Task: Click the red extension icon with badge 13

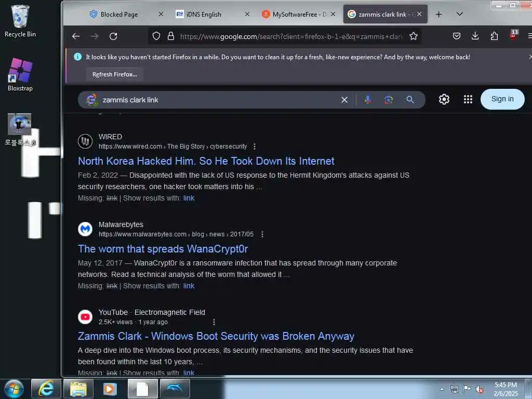Action: (x=513, y=35)
